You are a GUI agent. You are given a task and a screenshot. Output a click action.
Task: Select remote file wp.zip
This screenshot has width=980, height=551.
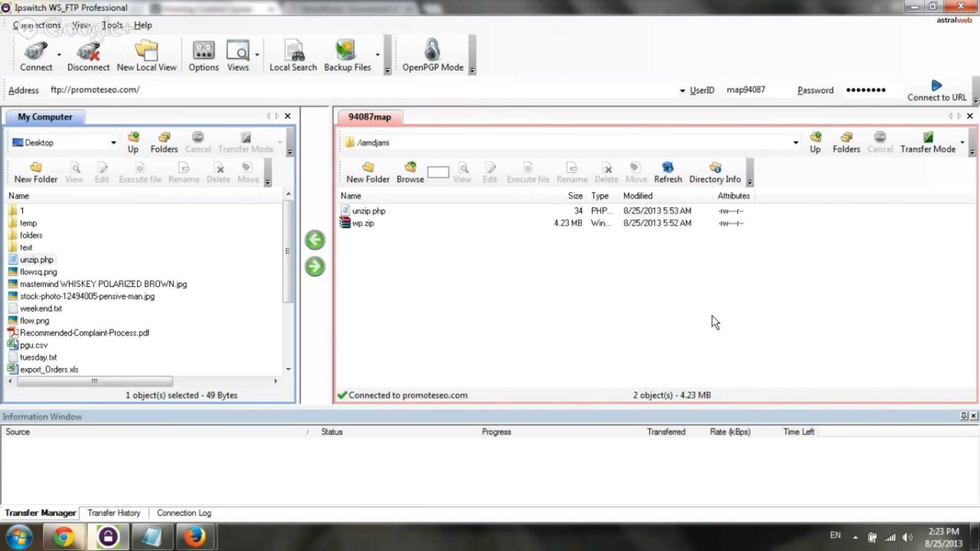tap(363, 223)
